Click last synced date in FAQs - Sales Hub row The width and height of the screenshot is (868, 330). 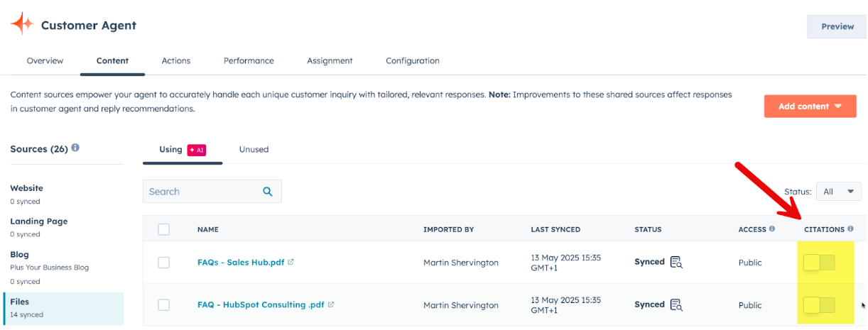coord(565,263)
